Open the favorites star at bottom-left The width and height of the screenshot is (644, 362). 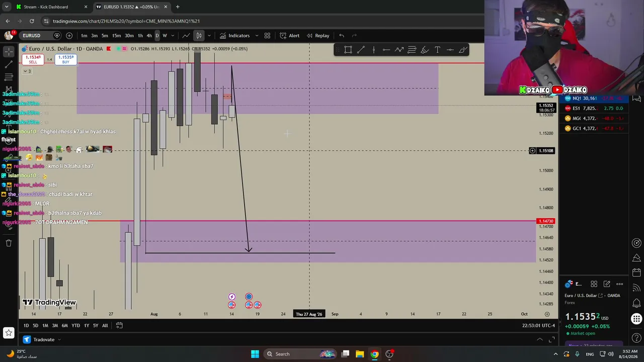[x=9, y=332]
